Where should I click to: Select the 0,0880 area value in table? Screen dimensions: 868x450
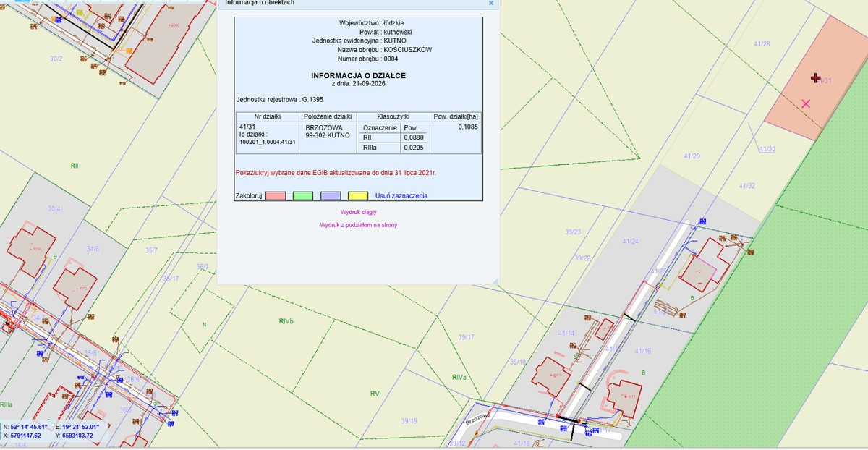click(x=414, y=137)
